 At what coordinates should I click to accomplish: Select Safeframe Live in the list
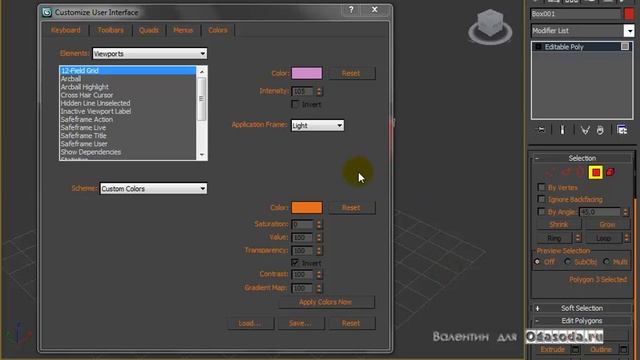tap(127, 128)
